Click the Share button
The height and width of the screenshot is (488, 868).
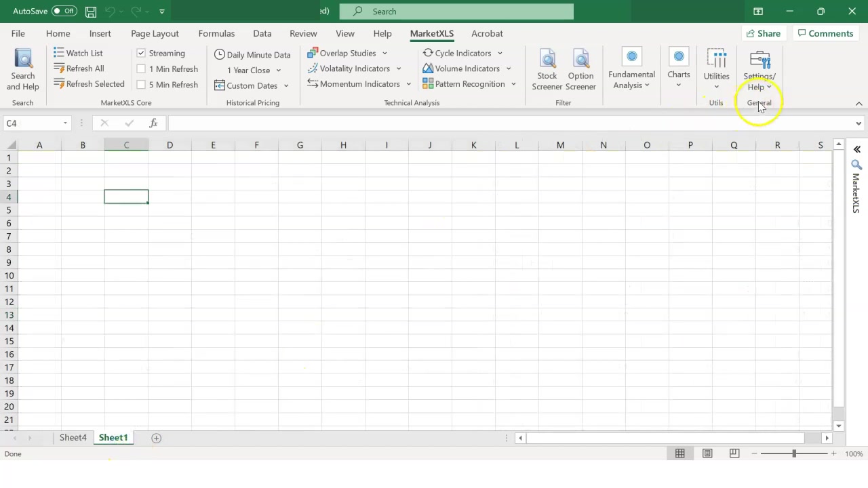pos(763,33)
